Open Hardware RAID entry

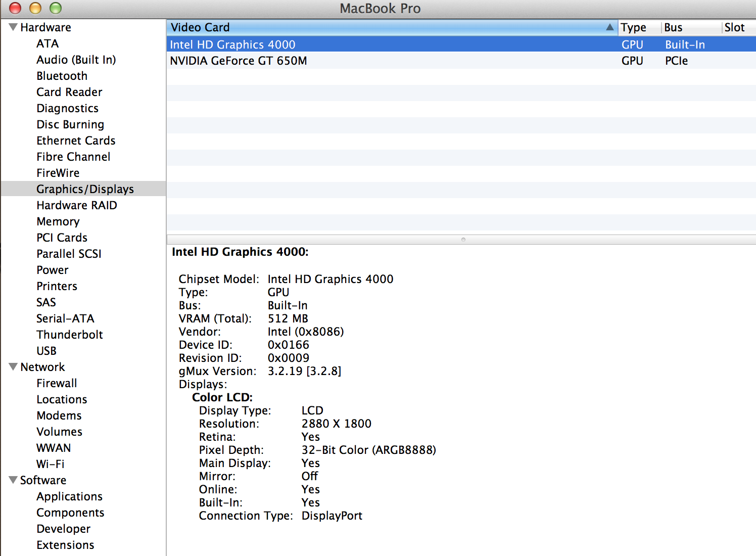77,205
